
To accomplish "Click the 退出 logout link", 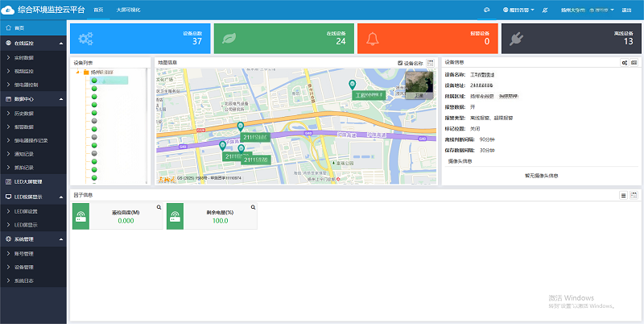I will (627, 10).
